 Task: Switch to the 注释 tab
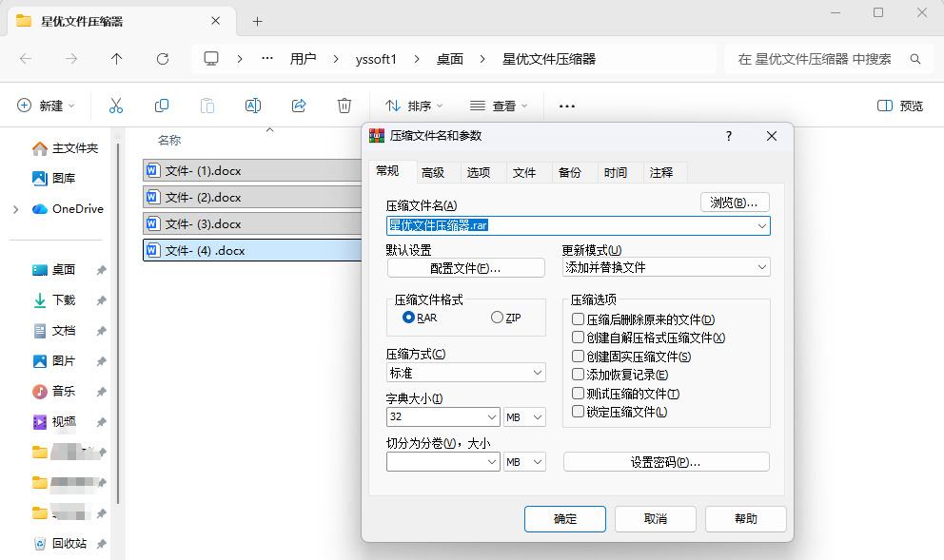(661, 173)
